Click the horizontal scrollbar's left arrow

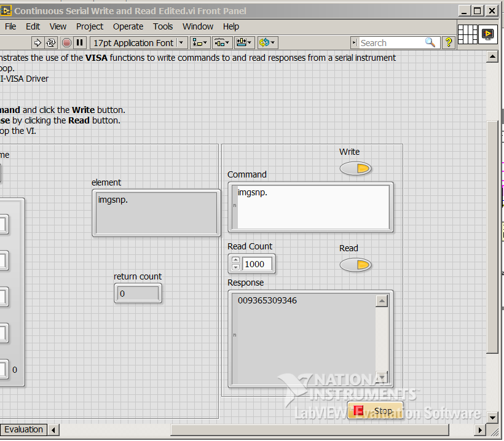pyautogui.click(x=53, y=430)
